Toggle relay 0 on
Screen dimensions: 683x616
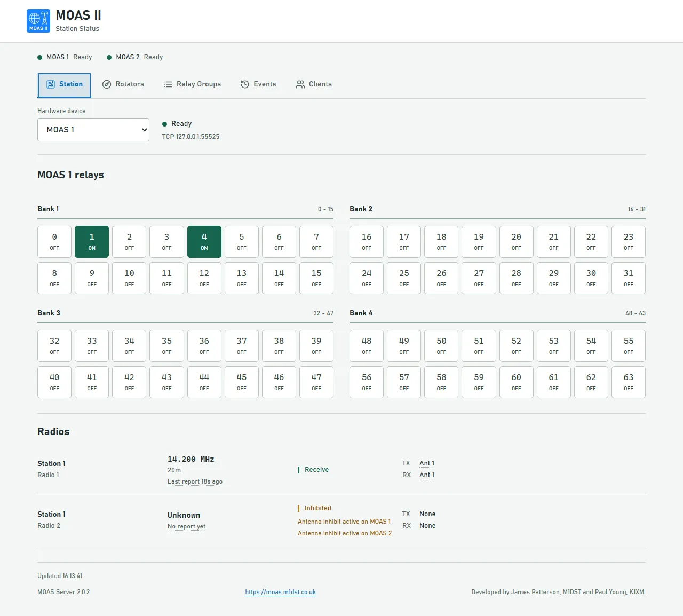(54, 242)
